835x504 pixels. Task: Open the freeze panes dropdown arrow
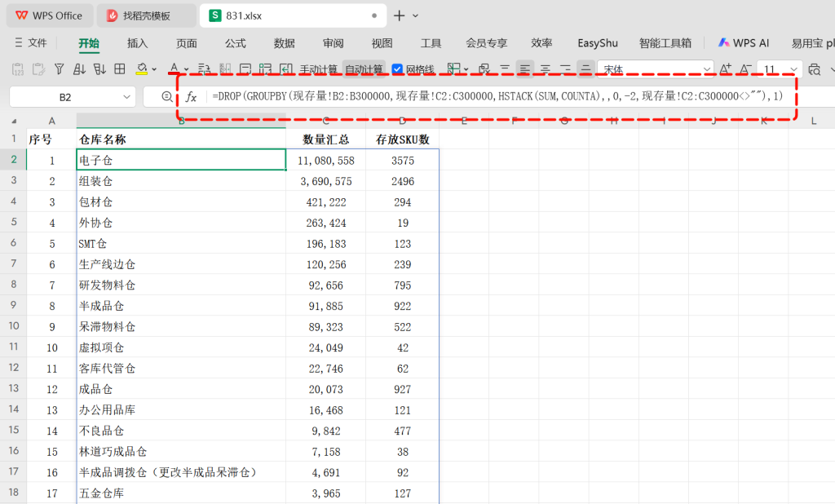tap(466, 69)
